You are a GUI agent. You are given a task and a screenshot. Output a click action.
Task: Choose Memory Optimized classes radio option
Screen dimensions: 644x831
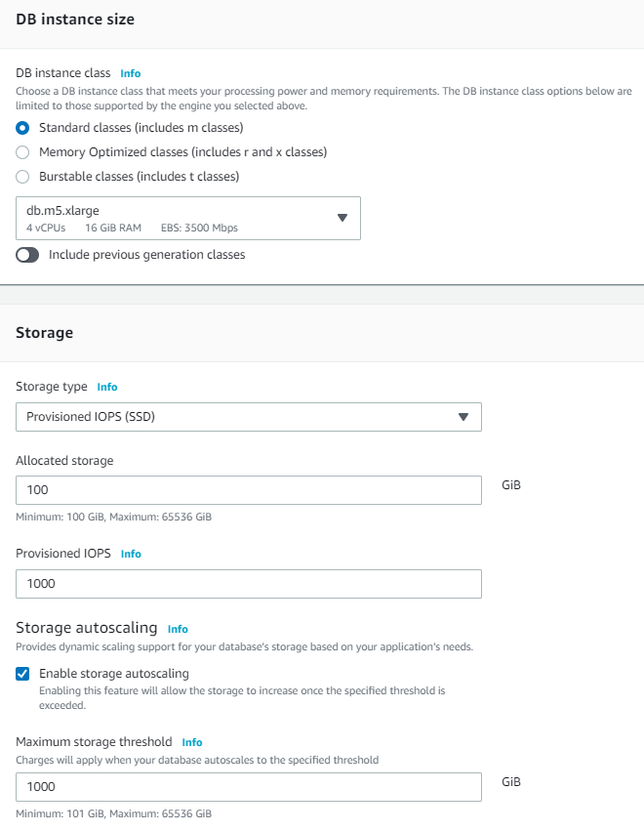(22, 152)
